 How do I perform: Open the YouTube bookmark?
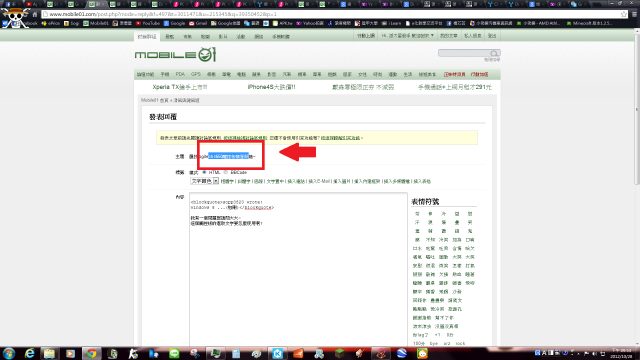pyautogui.click(x=148, y=23)
